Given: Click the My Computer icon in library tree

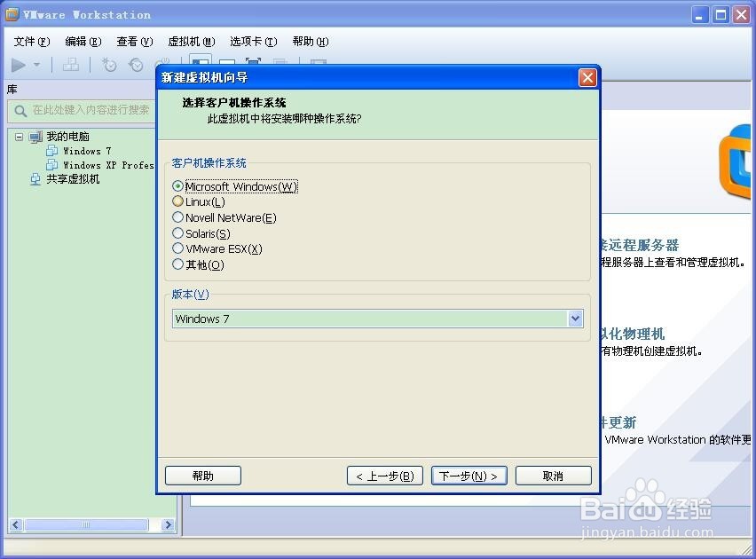Looking at the screenshot, I should pyautogui.click(x=35, y=137).
